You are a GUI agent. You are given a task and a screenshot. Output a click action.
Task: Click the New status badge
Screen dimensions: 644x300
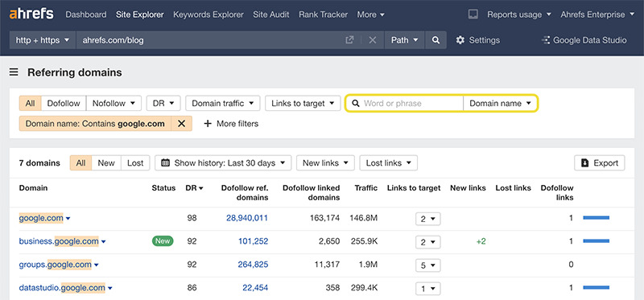click(163, 241)
